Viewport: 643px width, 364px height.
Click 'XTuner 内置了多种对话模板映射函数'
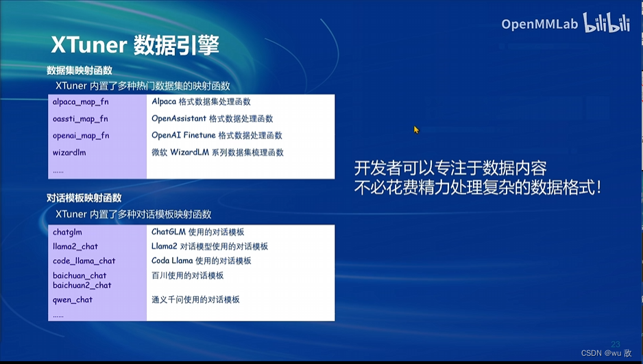(x=133, y=215)
